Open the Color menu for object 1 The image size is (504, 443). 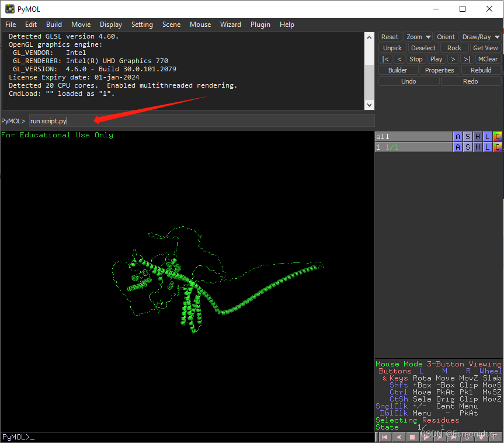point(497,147)
